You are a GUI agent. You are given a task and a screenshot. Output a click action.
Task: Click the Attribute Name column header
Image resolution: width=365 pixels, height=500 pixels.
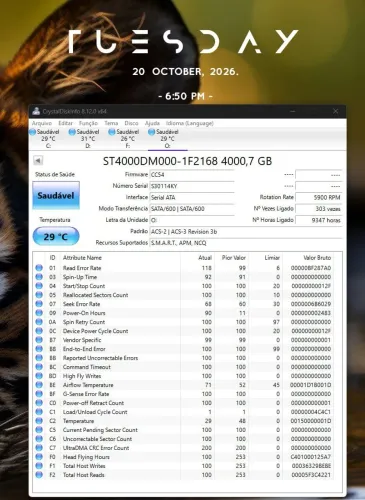click(x=82, y=258)
